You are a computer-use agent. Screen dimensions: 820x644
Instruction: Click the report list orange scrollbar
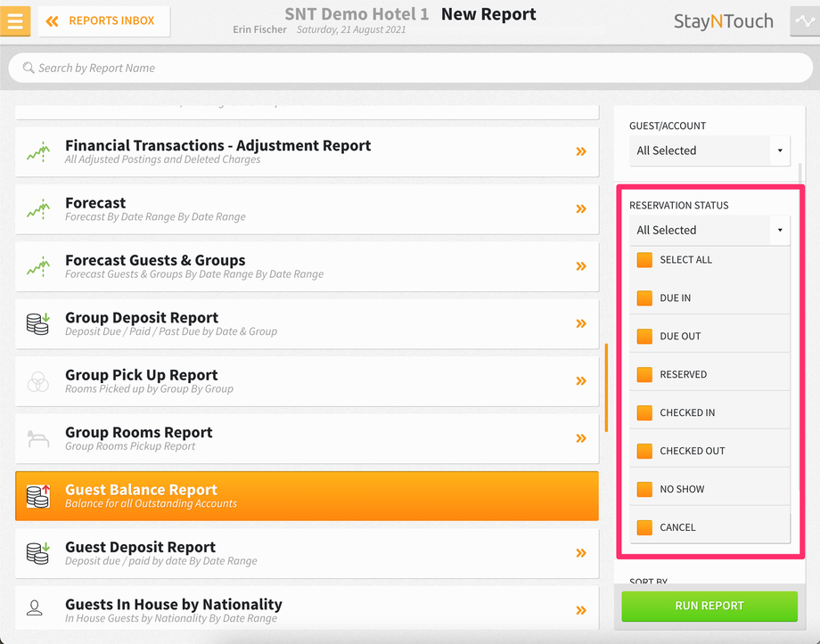coord(606,387)
